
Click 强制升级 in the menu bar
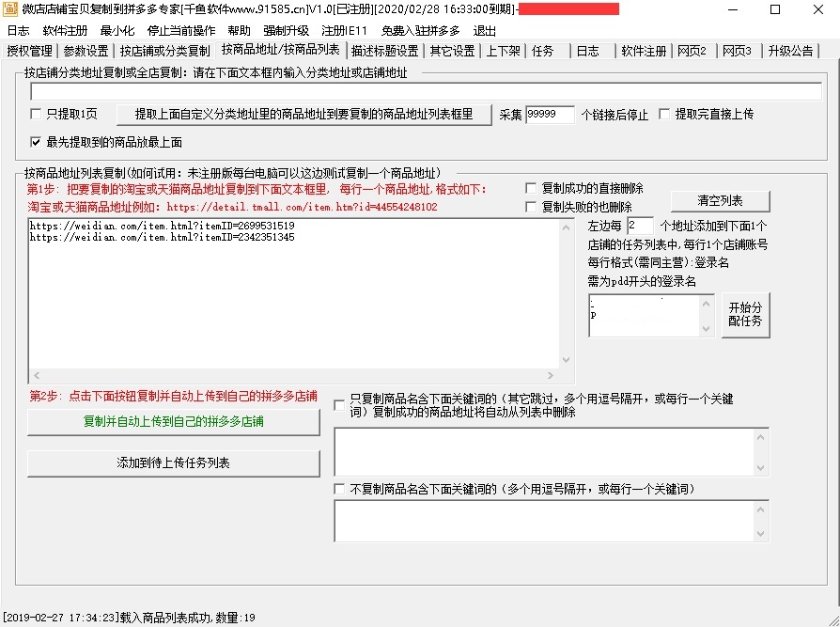[x=286, y=30]
